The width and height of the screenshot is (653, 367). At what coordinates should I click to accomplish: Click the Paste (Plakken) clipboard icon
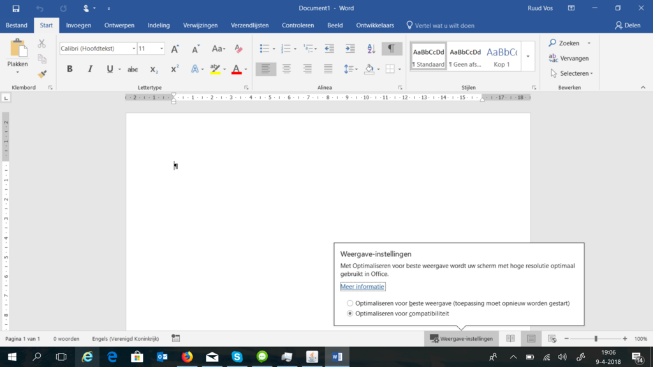pyautogui.click(x=18, y=49)
